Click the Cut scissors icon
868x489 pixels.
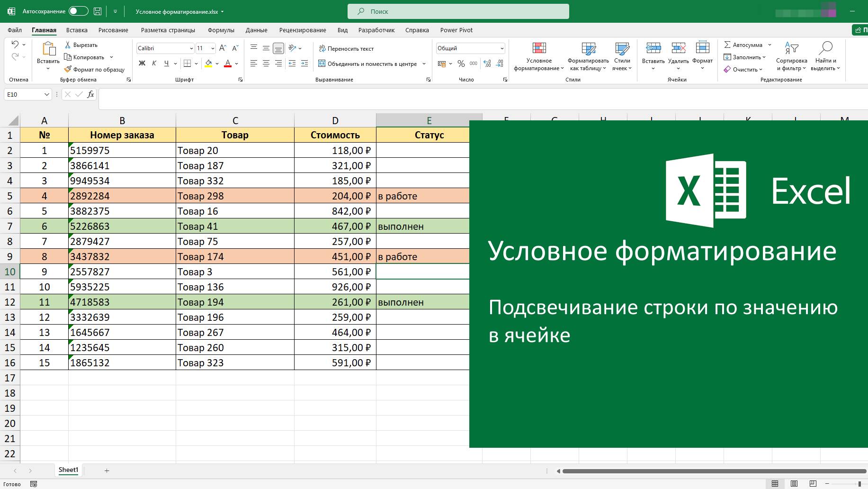click(68, 45)
